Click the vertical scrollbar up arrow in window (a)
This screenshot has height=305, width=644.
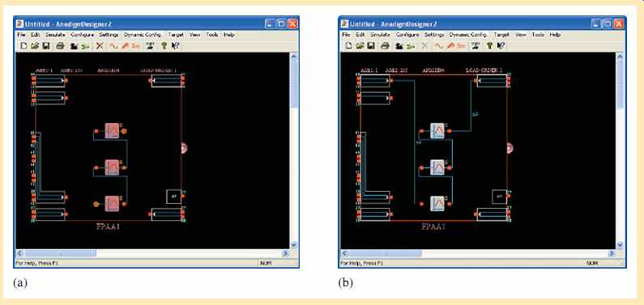pyautogui.click(x=294, y=57)
